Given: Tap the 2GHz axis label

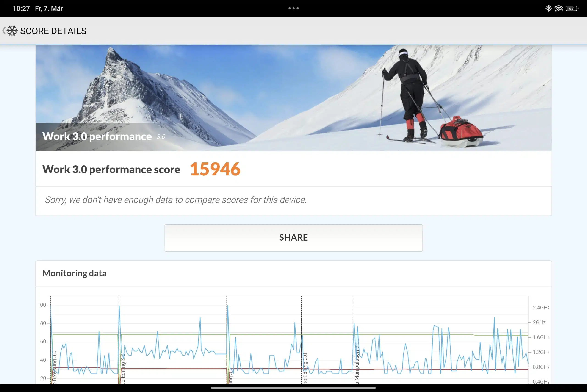Looking at the screenshot, I should point(539,322).
